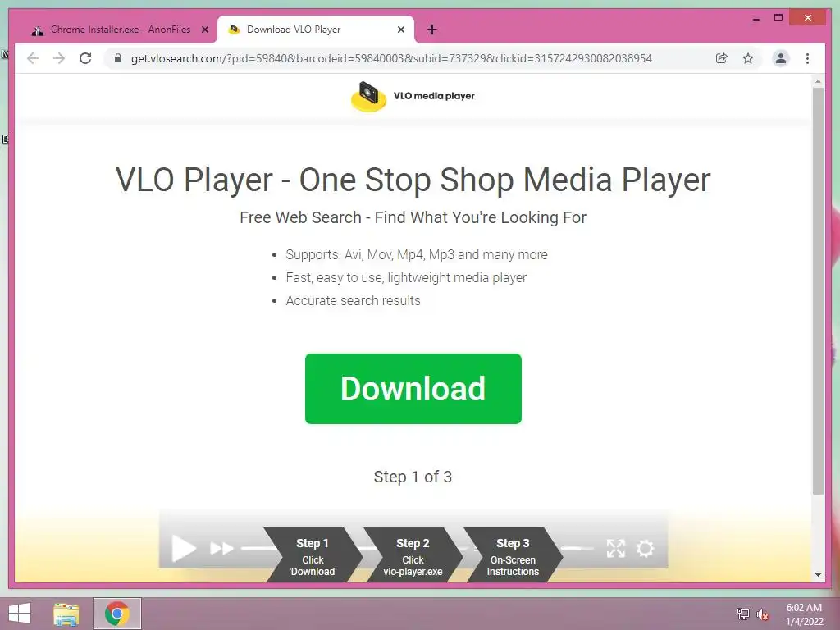Click the fullscreen arrows icon in banner
The width and height of the screenshot is (840, 630).
tap(616, 548)
